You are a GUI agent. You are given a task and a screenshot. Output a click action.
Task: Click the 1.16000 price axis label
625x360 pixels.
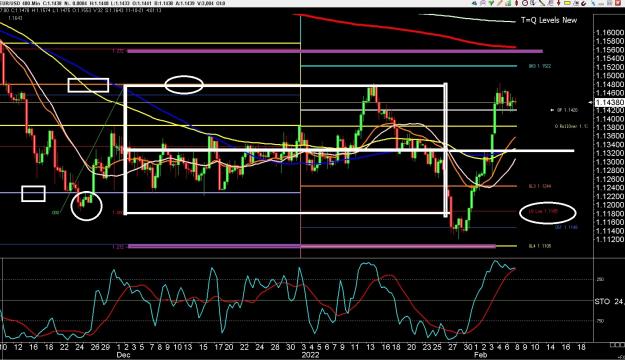(x=609, y=33)
